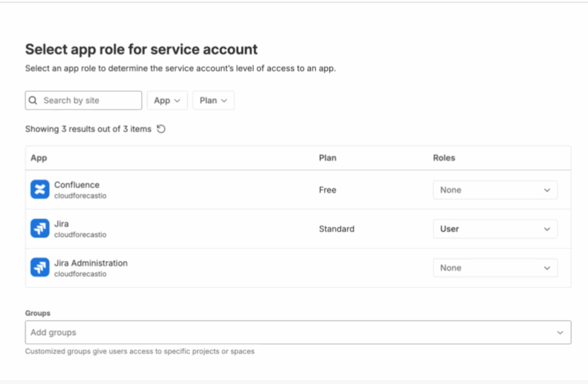The height and width of the screenshot is (384, 588).
Task: Focus the Search by site field
Action: 89,101
